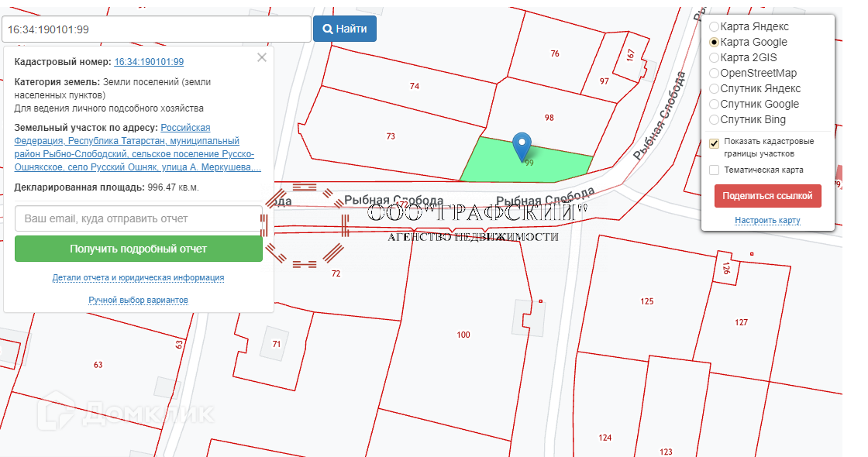868x457 pixels.
Task: Open Ручной выбор вариантов link
Action: (139, 300)
